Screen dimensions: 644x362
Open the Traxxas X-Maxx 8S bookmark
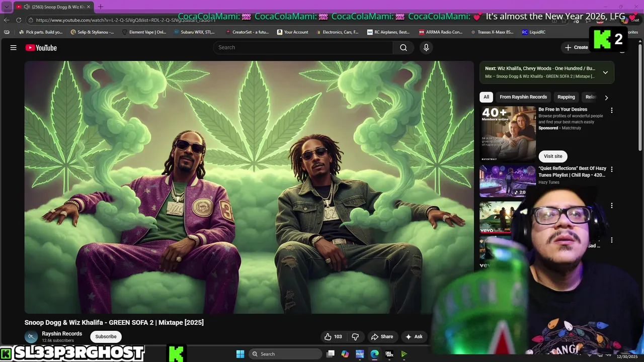(493, 32)
